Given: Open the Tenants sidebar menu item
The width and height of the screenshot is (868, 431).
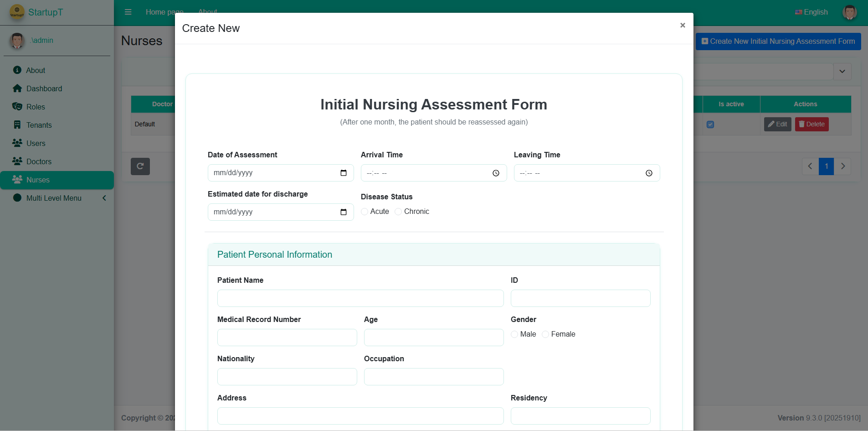Looking at the screenshot, I should tap(39, 125).
